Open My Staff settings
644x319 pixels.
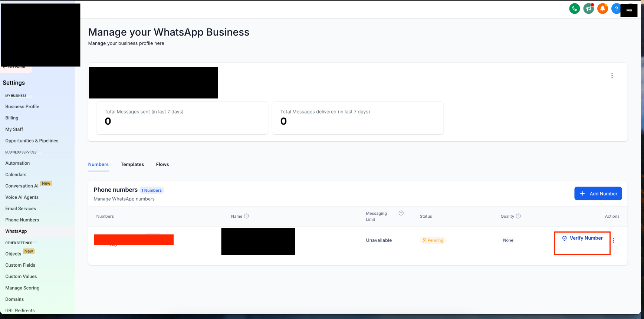[14, 129]
